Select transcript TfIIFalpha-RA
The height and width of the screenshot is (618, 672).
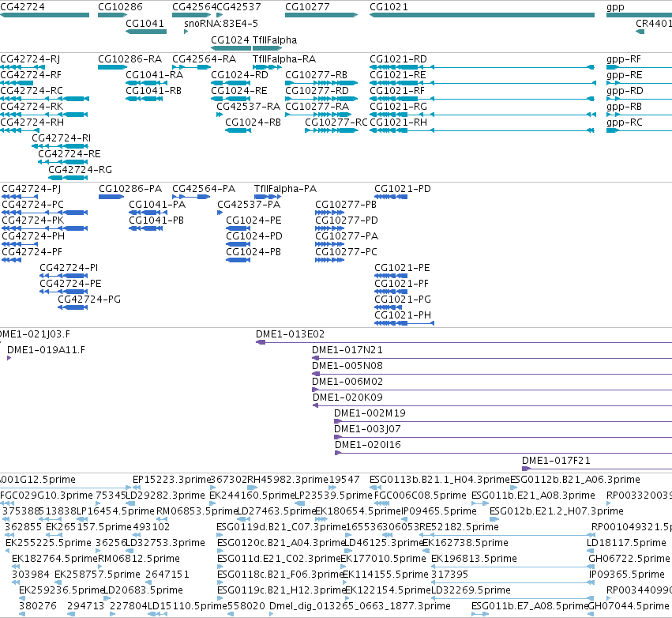click(267, 67)
